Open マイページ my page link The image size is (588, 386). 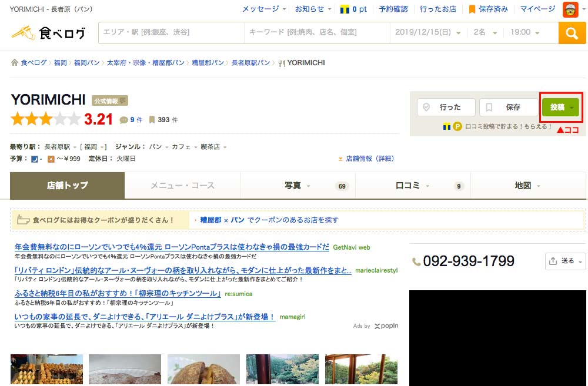click(538, 9)
